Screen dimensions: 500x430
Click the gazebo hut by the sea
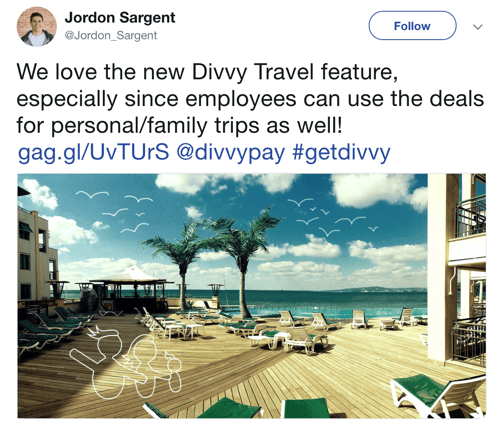coord(132,288)
